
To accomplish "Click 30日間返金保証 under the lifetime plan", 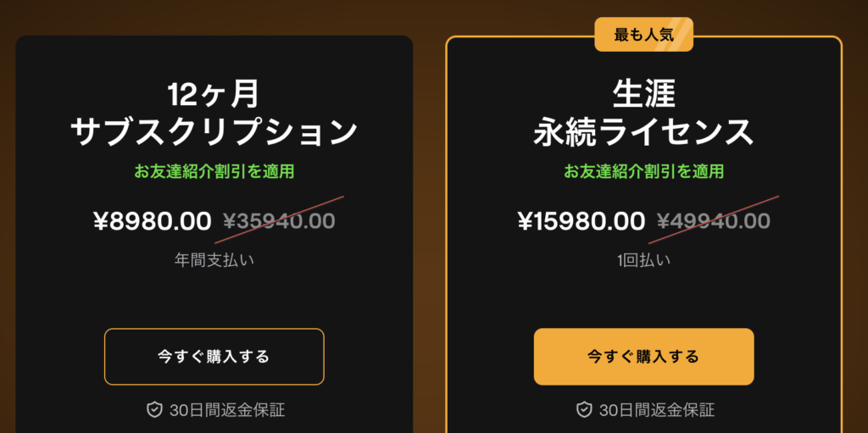I will pyautogui.click(x=657, y=410).
